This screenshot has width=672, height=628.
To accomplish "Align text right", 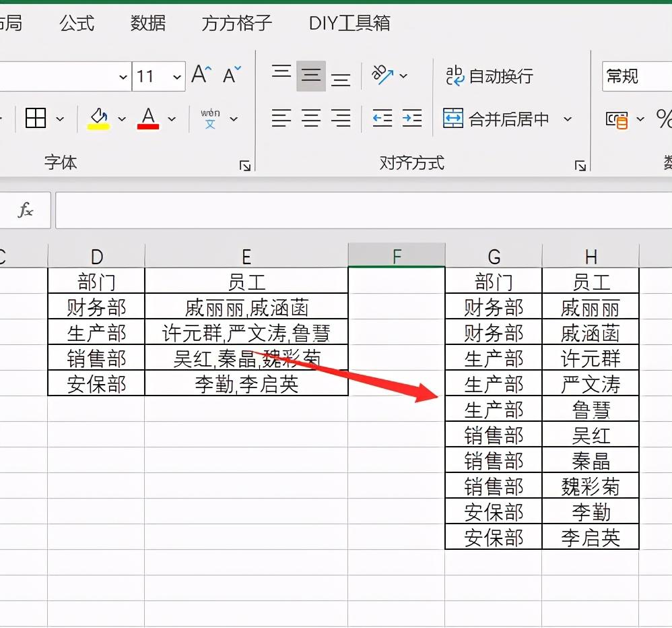I will 340,118.
